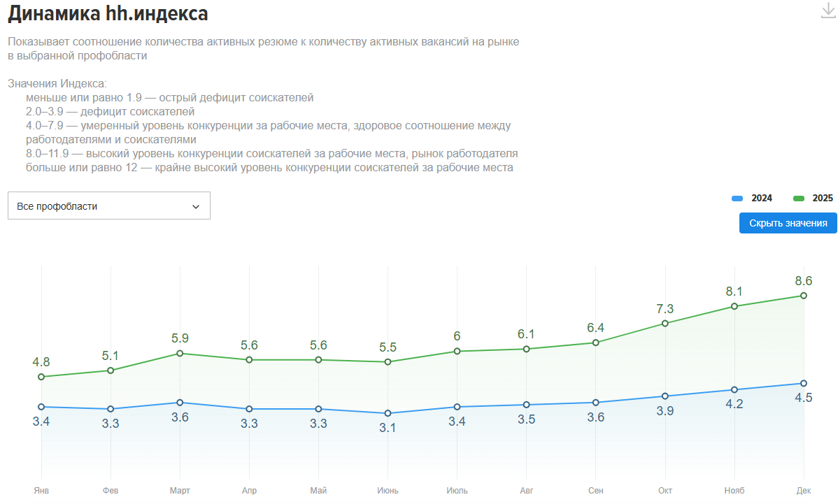Open the "Все профобласти" dropdown
Screen dimensions: 838x504
point(108,206)
